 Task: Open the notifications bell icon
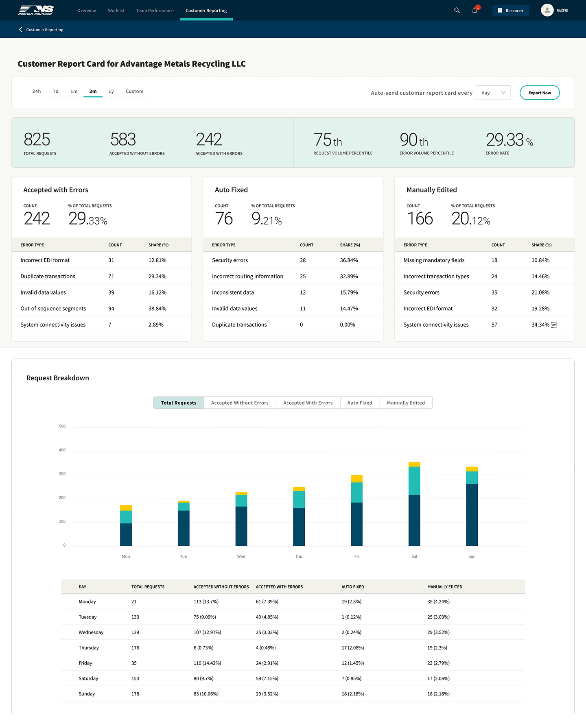coord(474,11)
